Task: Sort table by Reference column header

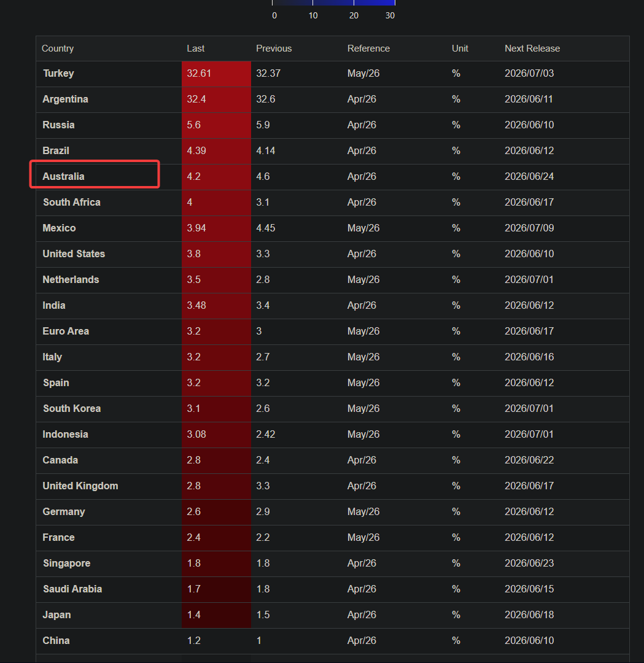Action: tap(368, 48)
